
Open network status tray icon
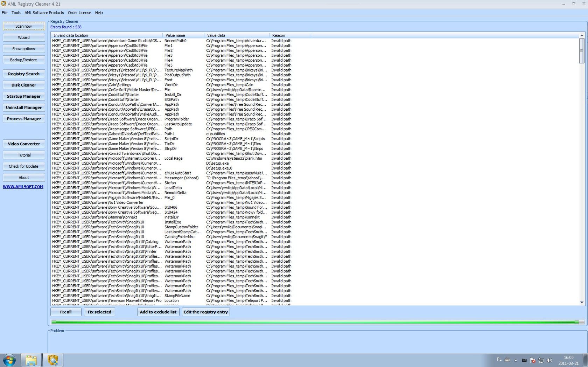pyautogui.click(x=541, y=360)
